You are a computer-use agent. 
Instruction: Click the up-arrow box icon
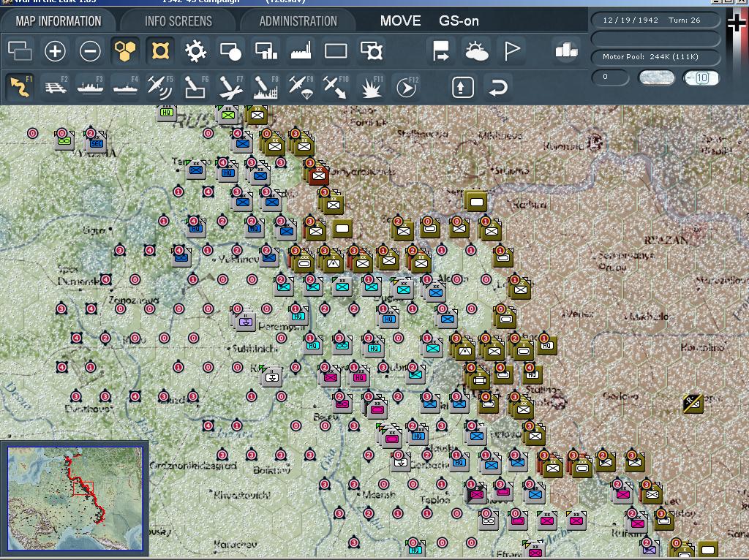[462, 88]
